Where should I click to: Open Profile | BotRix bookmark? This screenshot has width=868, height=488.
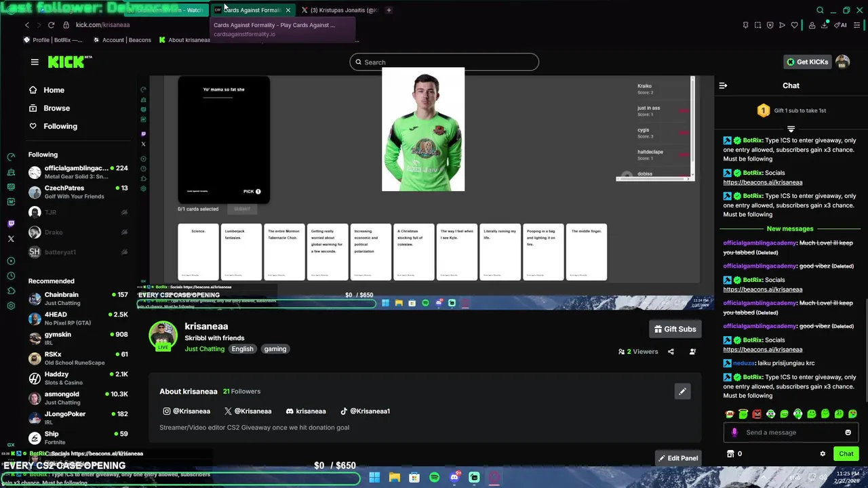coord(53,40)
